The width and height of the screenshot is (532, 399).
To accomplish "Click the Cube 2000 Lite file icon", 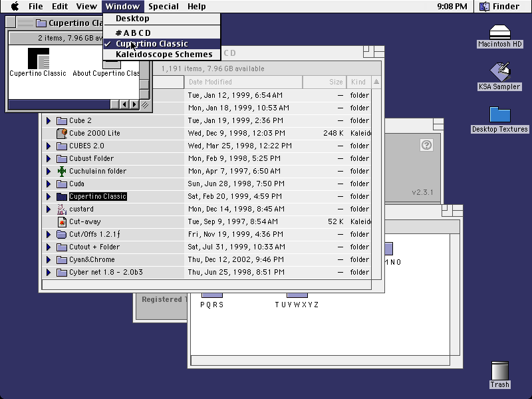I will 62,133.
